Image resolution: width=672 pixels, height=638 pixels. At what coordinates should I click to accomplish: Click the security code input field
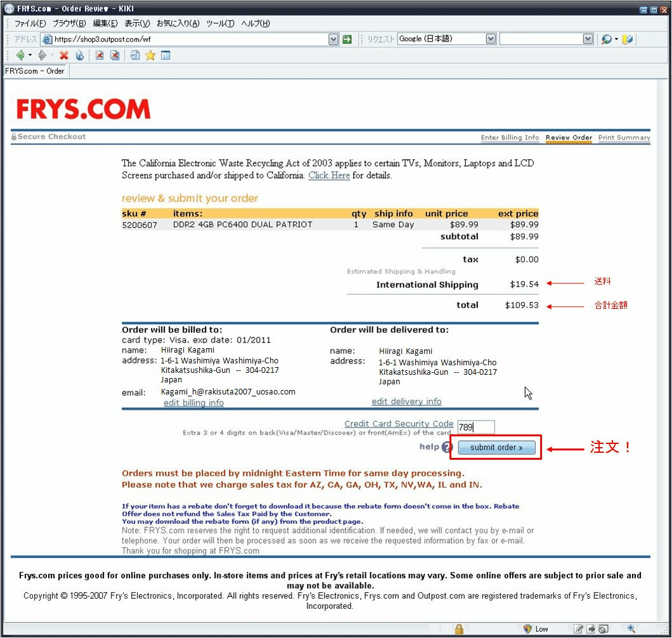(475, 427)
